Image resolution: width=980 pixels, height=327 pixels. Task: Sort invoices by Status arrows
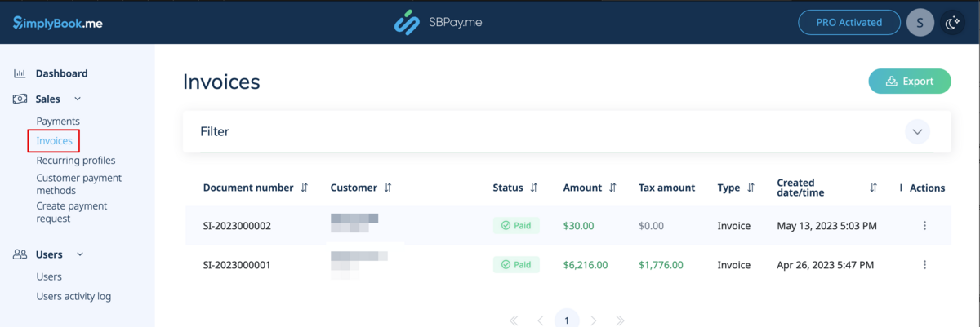[534, 188]
